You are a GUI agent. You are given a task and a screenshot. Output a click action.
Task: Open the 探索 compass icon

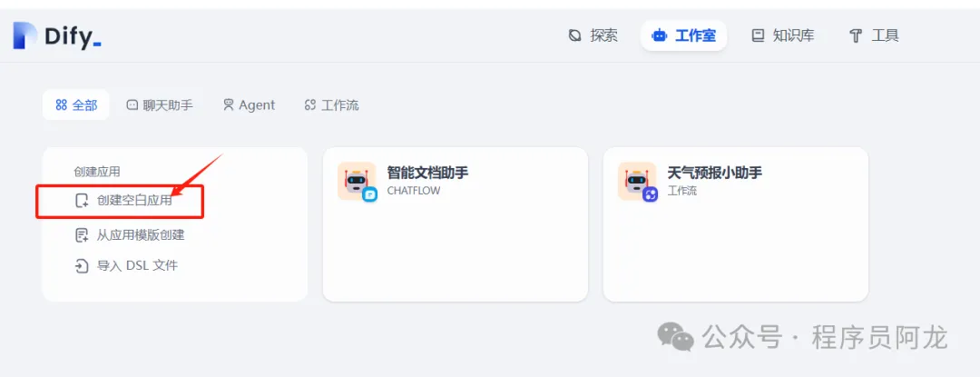[x=574, y=35]
